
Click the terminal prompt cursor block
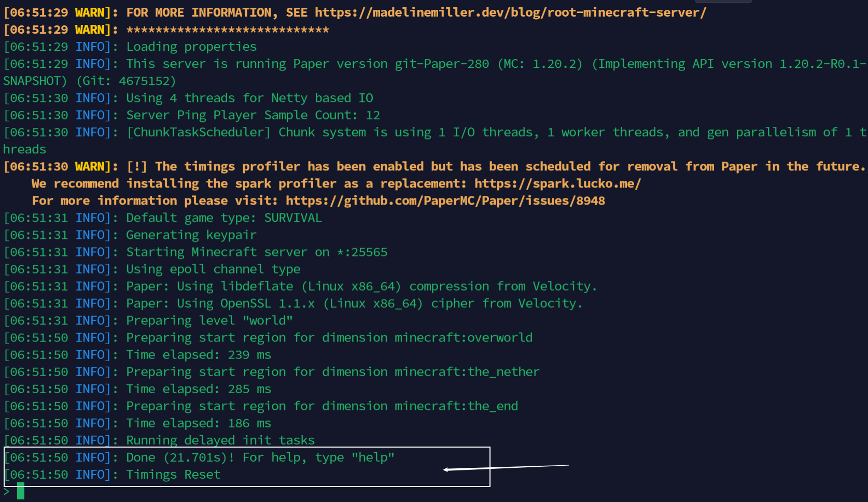coord(21,491)
